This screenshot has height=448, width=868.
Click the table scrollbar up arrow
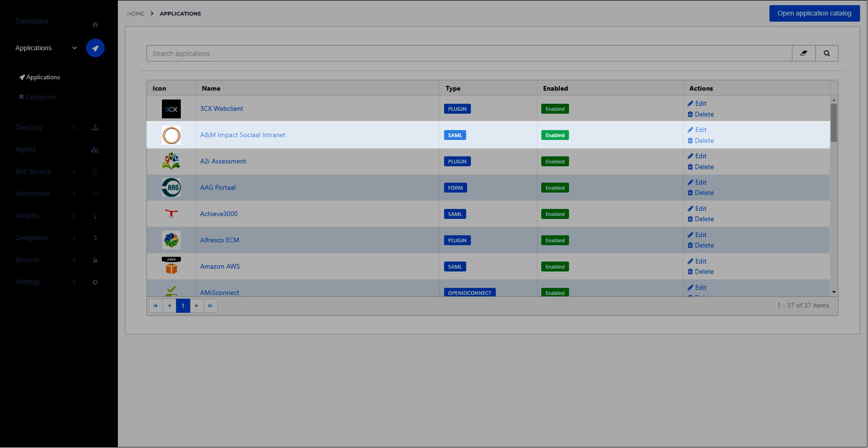[x=834, y=100]
